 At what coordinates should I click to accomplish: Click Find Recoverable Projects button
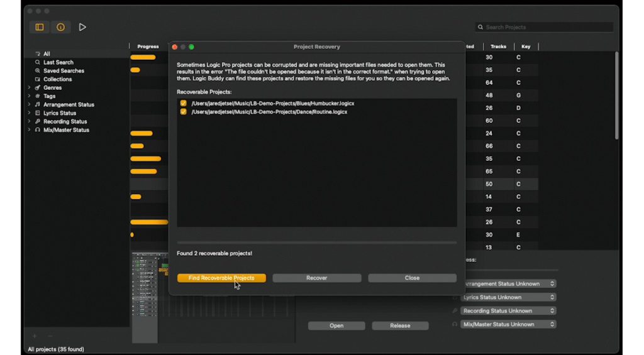tap(221, 278)
